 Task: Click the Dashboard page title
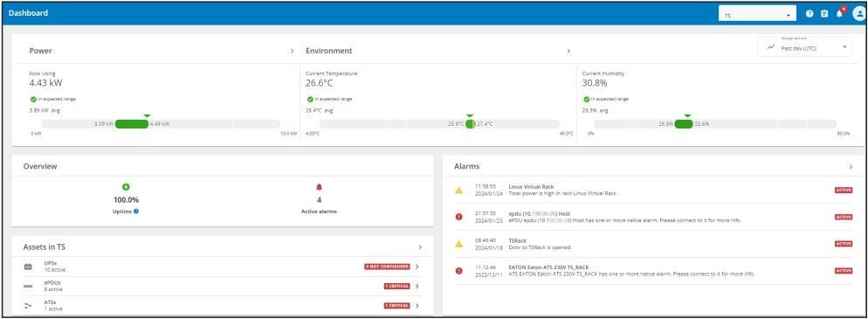[x=28, y=13]
